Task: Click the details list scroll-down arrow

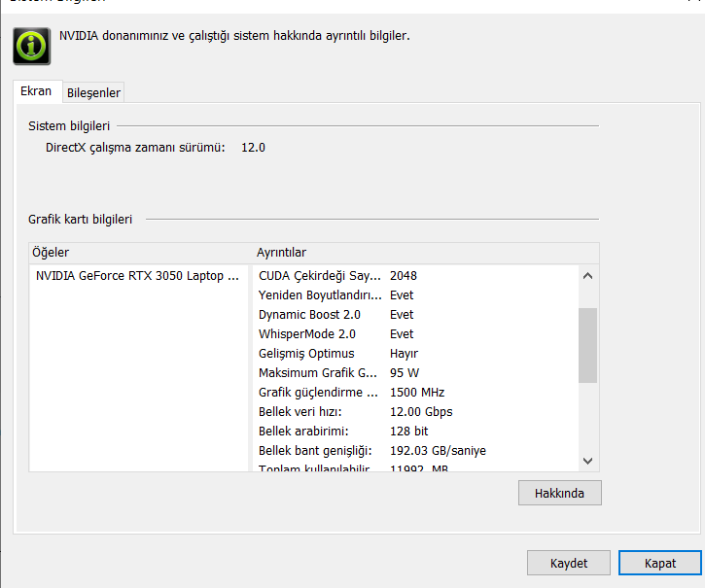Action: [587, 461]
